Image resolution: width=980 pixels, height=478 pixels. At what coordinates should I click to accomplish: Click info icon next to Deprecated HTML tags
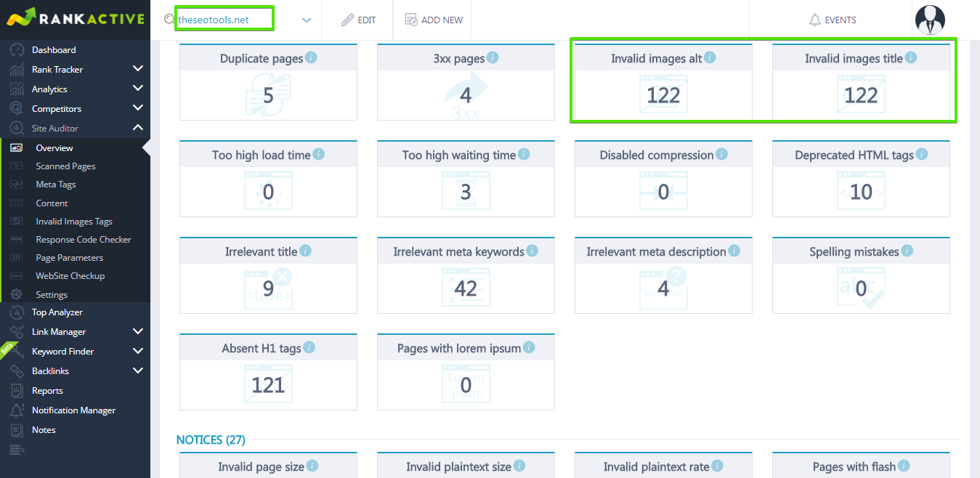pos(922,154)
